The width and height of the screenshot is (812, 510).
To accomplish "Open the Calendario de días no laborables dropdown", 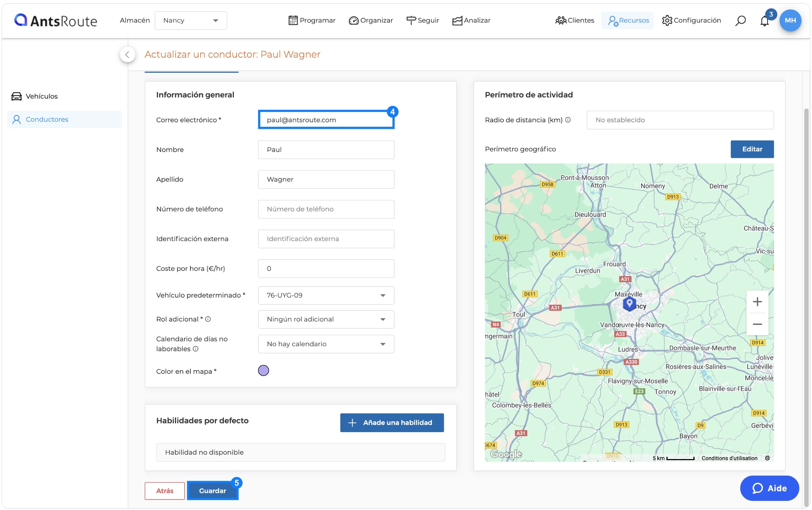I will tap(326, 344).
